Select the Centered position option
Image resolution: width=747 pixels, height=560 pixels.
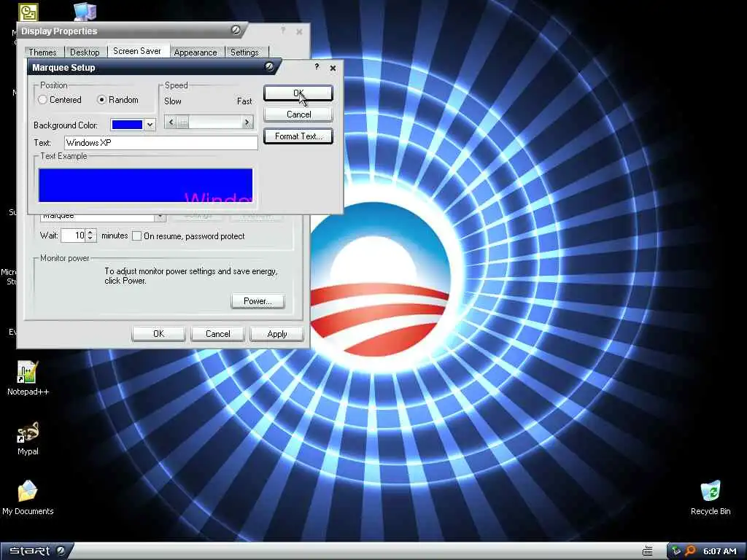tap(60, 99)
